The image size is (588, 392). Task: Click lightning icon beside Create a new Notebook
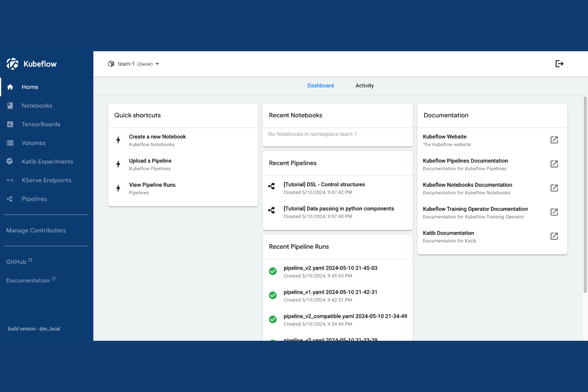[118, 140]
